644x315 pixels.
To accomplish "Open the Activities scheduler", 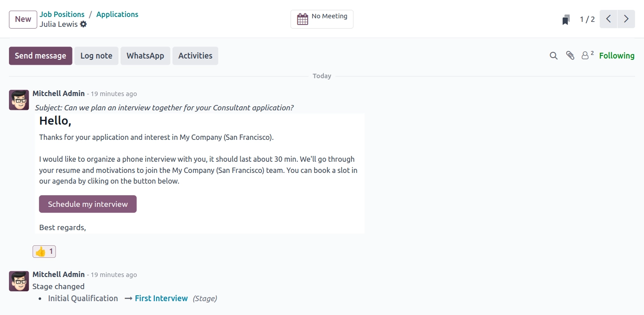I will pos(195,56).
